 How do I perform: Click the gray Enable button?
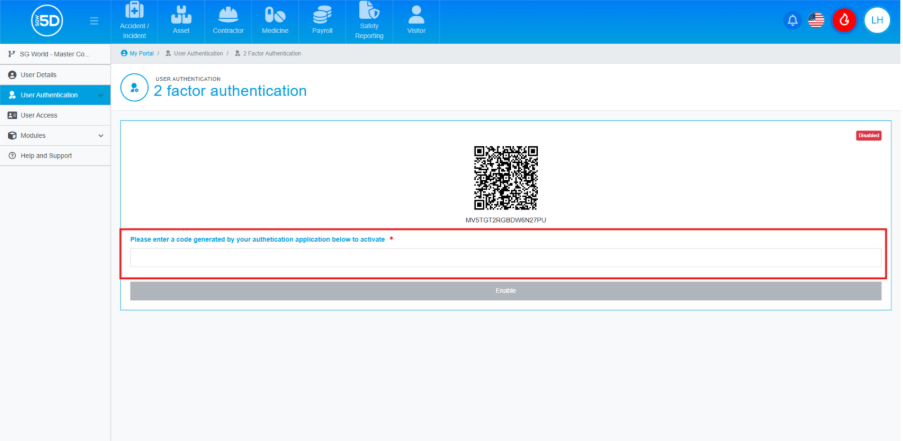click(505, 291)
